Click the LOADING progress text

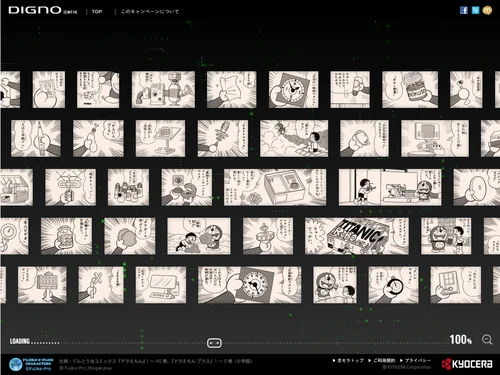point(20,341)
